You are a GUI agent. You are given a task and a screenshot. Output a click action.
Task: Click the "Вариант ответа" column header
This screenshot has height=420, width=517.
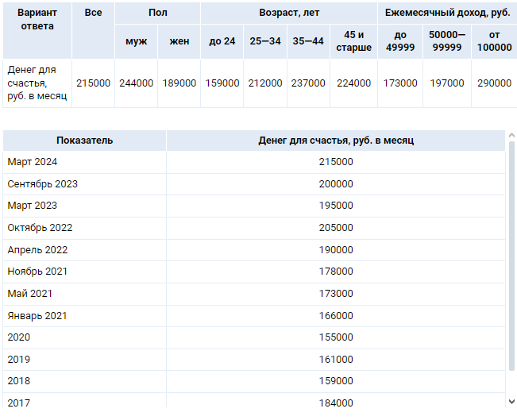(37, 20)
